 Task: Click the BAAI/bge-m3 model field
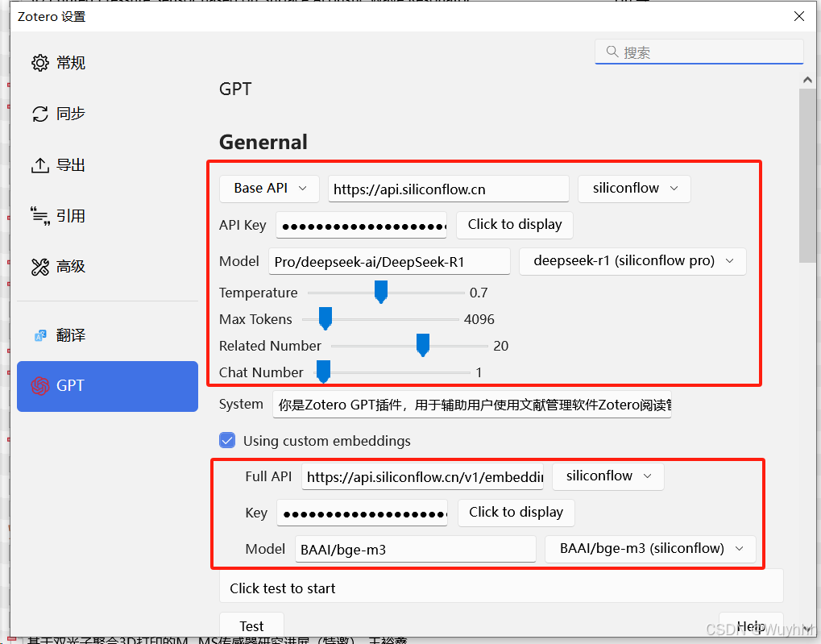tap(416, 549)
